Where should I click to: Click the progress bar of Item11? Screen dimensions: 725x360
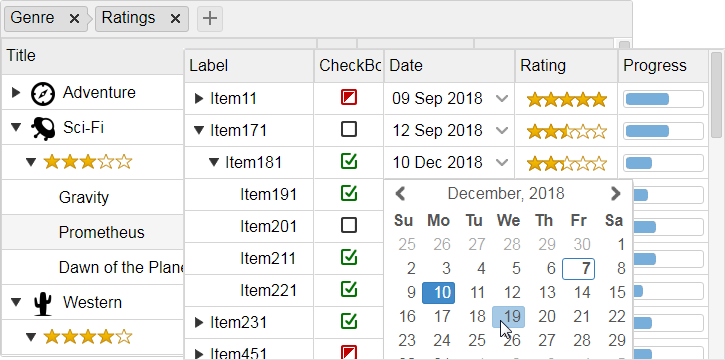[664, 99]
